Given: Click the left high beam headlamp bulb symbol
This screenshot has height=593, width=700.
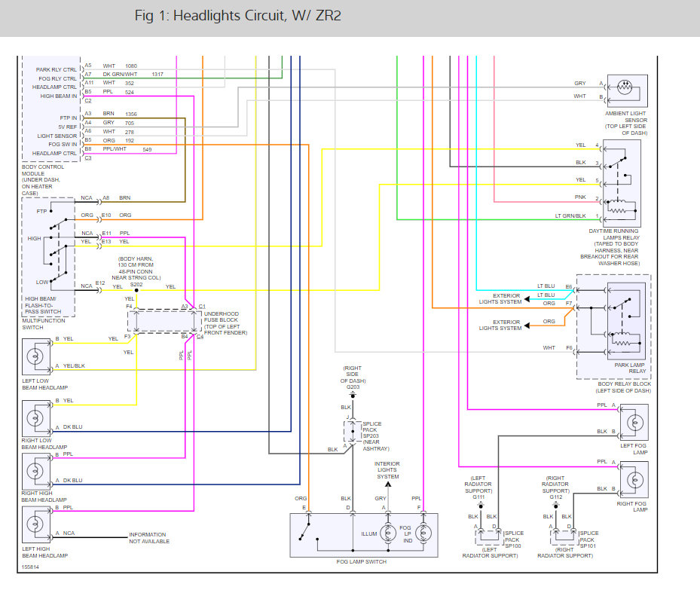Looking at the screenshot, I should coord(35,524).
